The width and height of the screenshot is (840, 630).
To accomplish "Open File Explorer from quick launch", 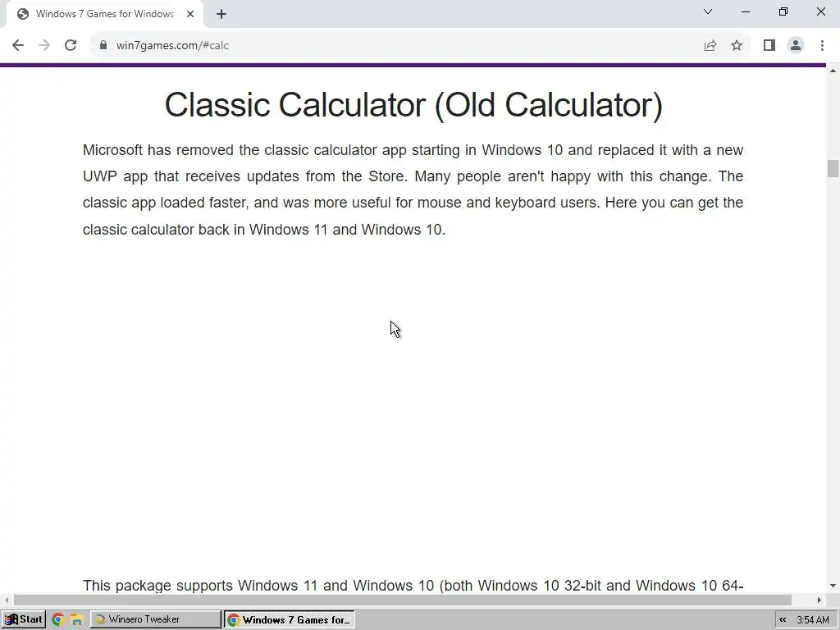I will click(76, 620).
